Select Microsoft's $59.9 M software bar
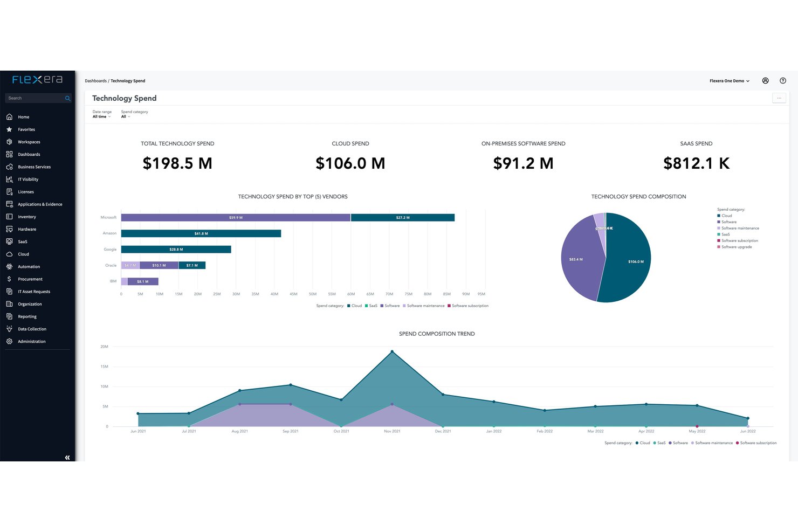 pos(236,218)
